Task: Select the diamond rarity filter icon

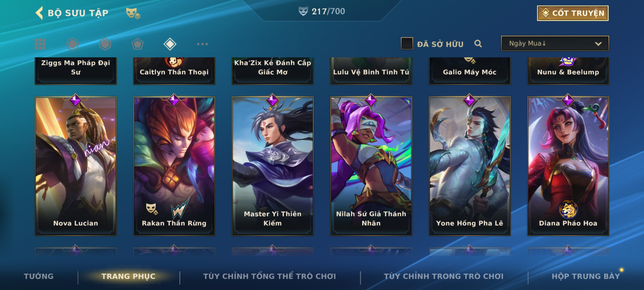Action: [x=170, y=44]
